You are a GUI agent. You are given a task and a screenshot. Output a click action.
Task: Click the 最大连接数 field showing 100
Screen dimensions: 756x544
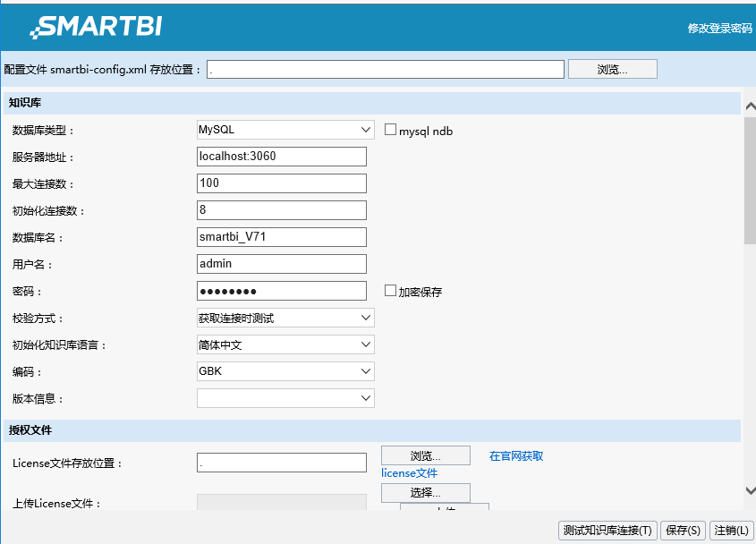coord(282,183)
